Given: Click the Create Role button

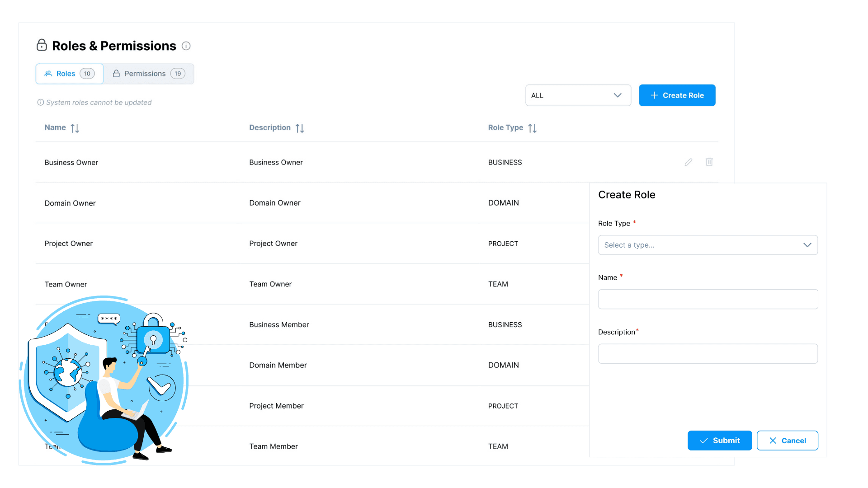Looking at the screenshot, I should point(677,95).
